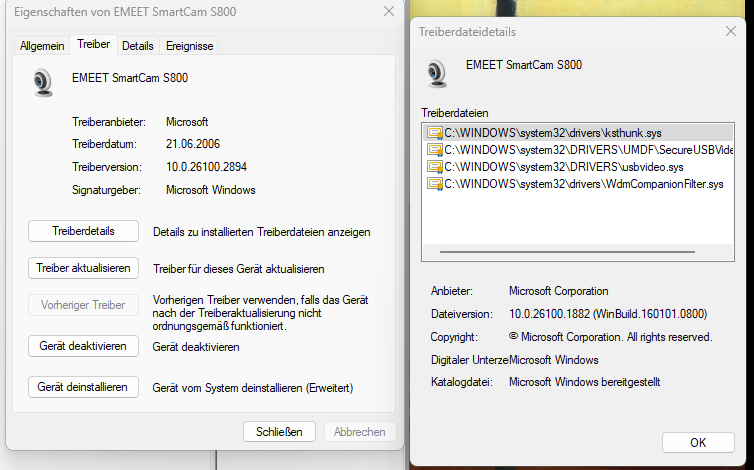The height and width of the screenshot is (470, 754).
Task: Select the SecureUSBVide driver file row
Action: (578, 150)
